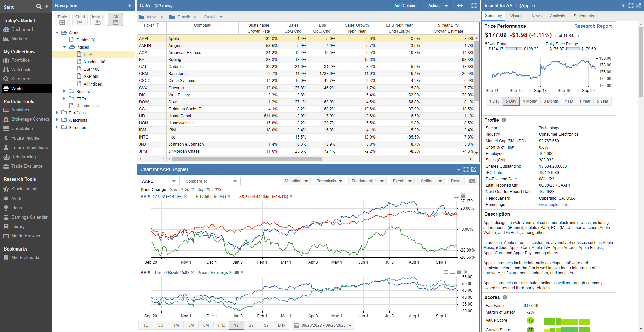Select the 1 Month price performance range
Screen dimensions: 644x332
pyautogui.click(x=530, y=101)
